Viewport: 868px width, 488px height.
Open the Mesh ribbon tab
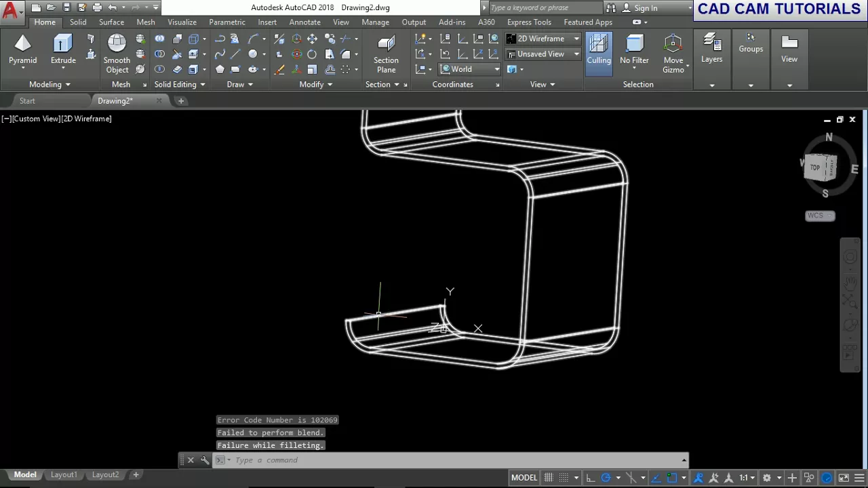[146, 22]
